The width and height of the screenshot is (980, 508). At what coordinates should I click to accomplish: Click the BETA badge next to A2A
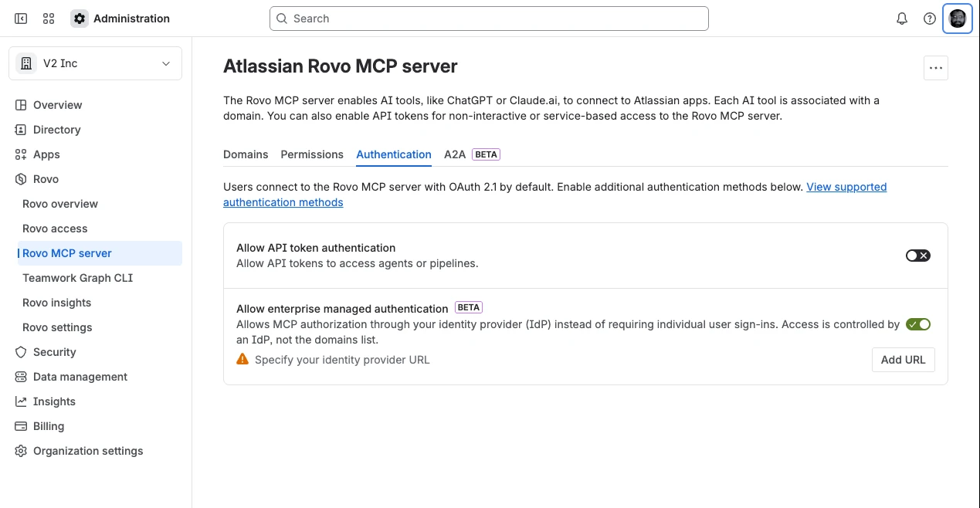point(486,154)
